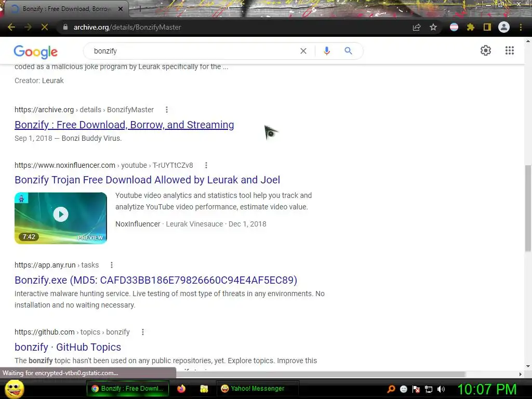Open more options for github.com result

143,332
